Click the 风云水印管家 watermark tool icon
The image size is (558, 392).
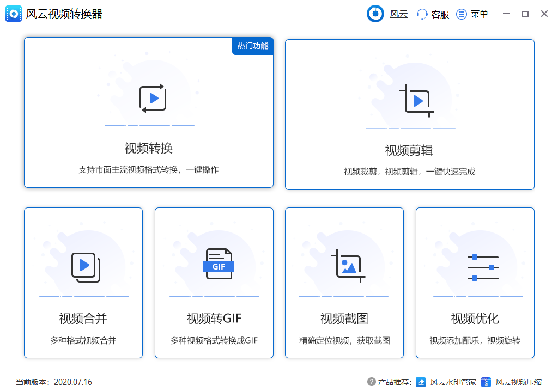(x=420, y=382)
